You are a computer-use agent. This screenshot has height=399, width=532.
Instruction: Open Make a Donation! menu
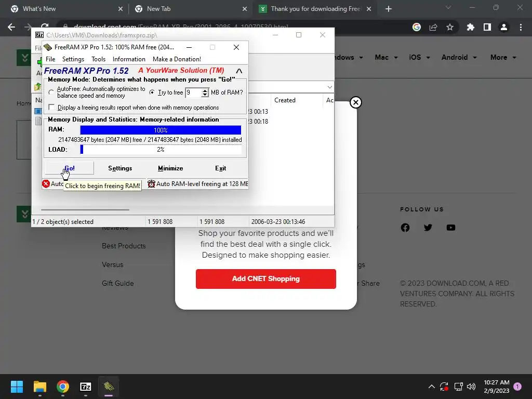[x=177, y=59]
